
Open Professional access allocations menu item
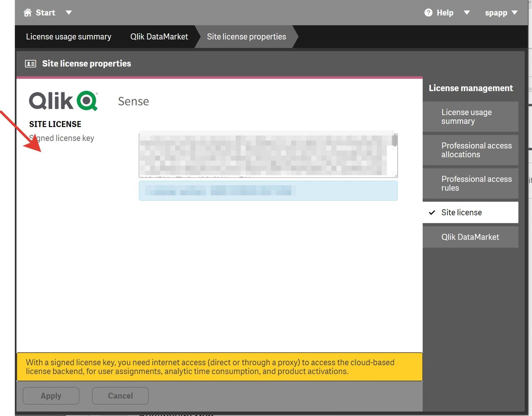(x=470, y=150)
